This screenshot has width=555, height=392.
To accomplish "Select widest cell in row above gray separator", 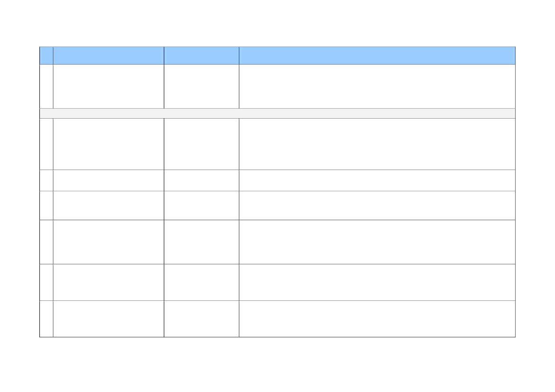I will [x=377, y=86].
